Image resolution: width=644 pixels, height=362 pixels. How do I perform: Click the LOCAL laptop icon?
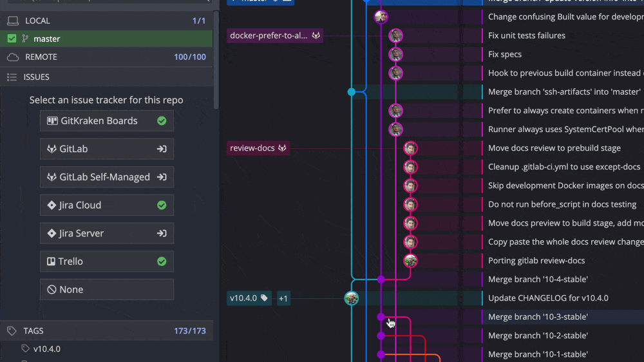(13, 21)
